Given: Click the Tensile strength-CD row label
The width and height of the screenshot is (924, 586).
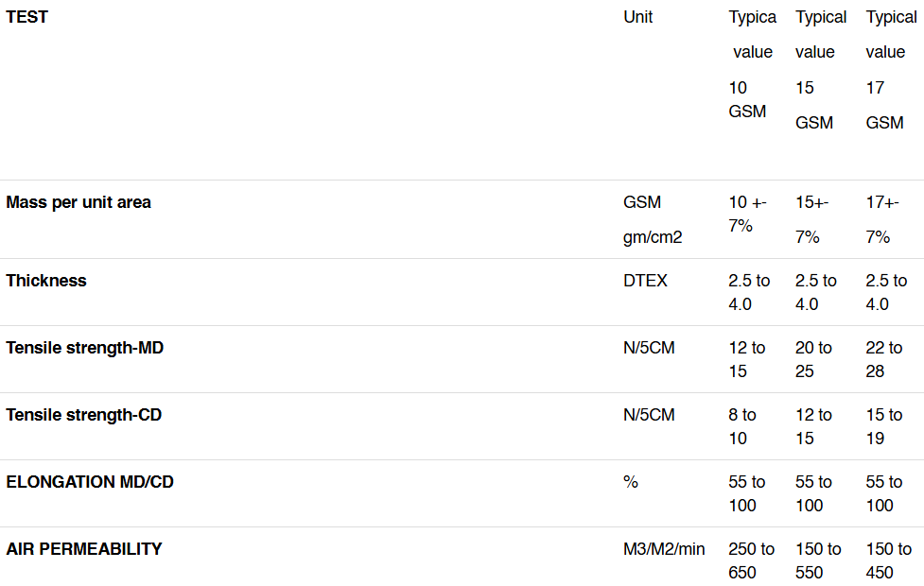Looking at the screenshot, I should (84, 415).
